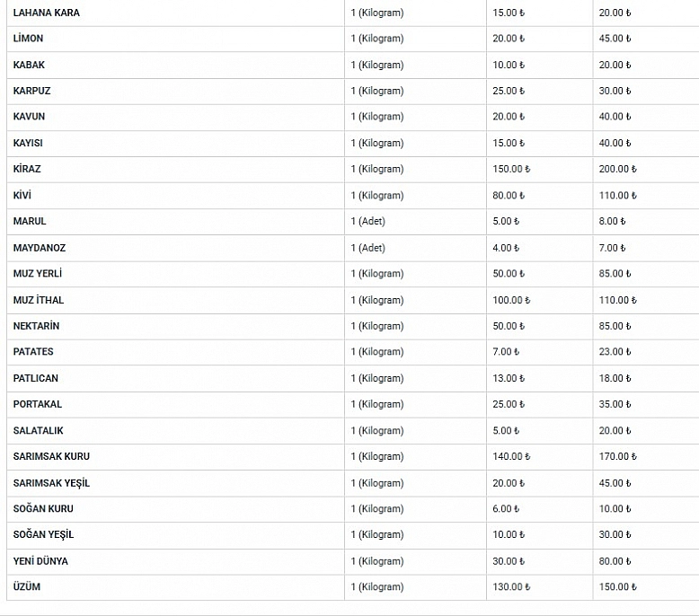Select SOĞAN YEŞİL product name
The width and height of the screenshot is (699, 616).
pos(43,534)
